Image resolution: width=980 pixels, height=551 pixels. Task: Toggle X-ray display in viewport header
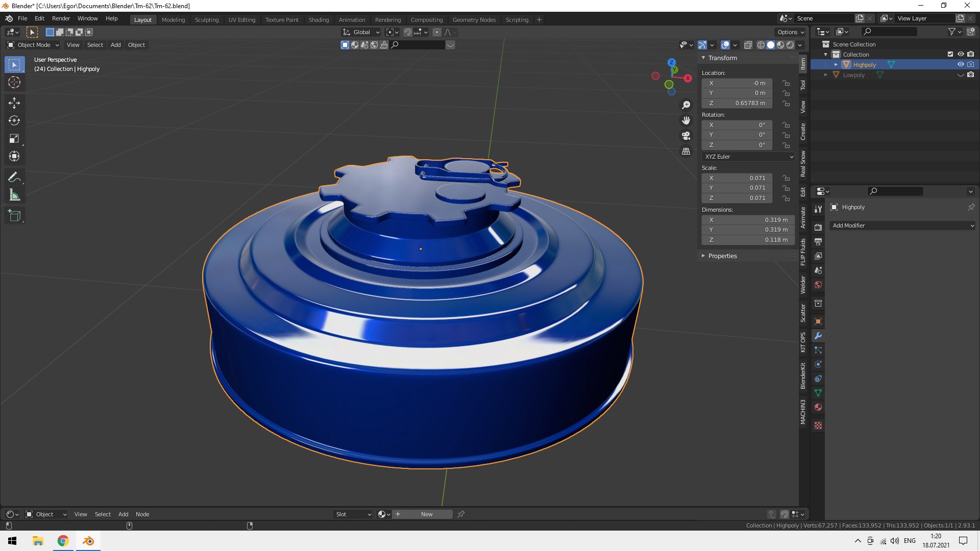point(748,45)
